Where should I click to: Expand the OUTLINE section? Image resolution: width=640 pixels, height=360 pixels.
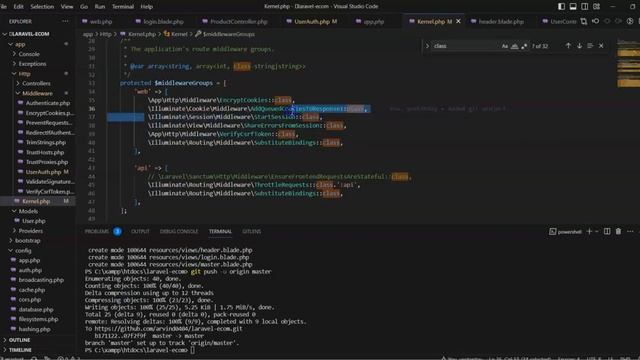point(20,340)
